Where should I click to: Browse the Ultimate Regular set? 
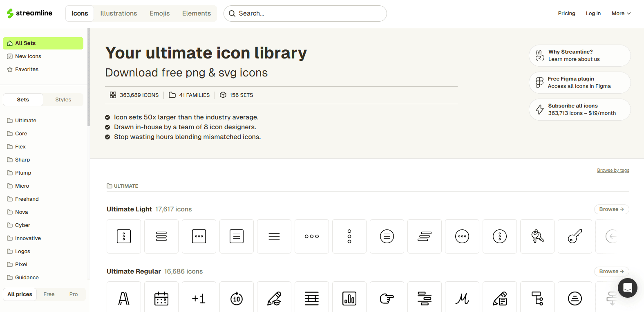[611, 272]
